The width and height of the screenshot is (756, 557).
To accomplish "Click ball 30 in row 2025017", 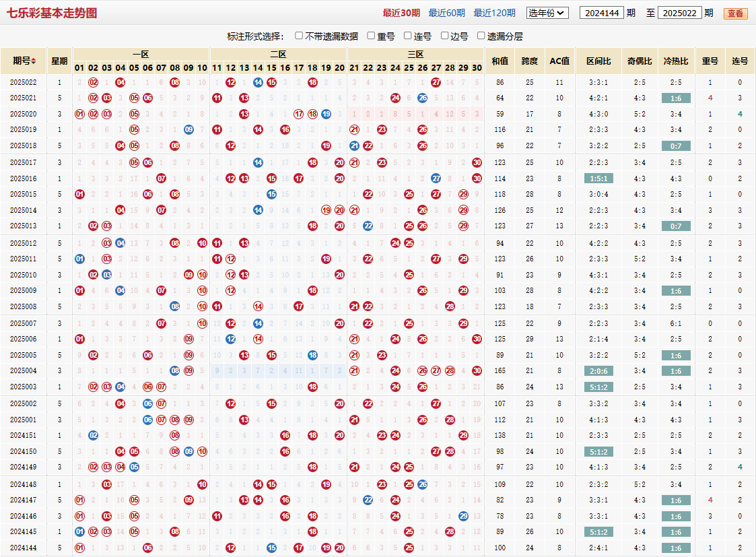I will pos(477,162).
